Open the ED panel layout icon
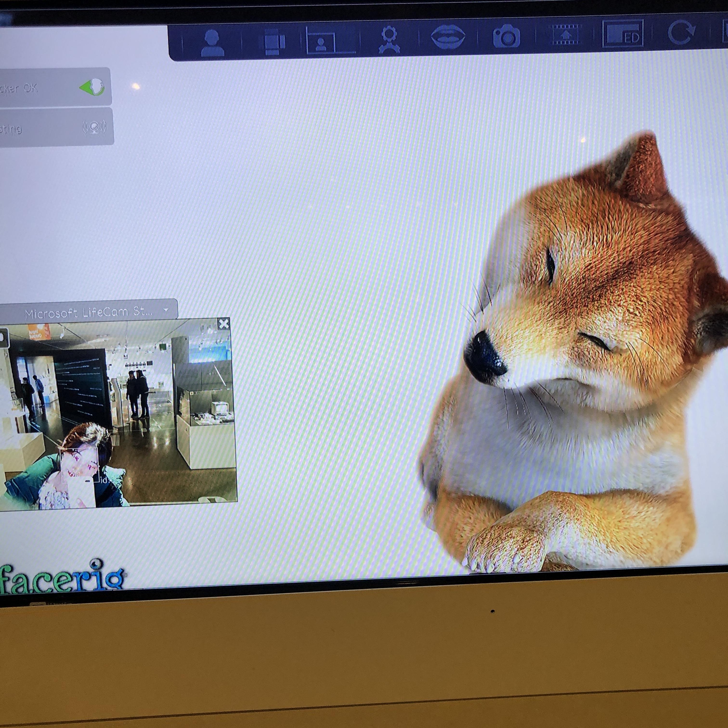The width and height of the screenshot is (728, 728). (x=623, y=33)
